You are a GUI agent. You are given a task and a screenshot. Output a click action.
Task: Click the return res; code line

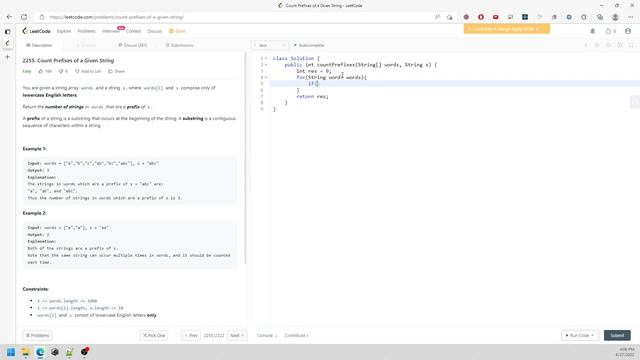(x=312, y=96)
